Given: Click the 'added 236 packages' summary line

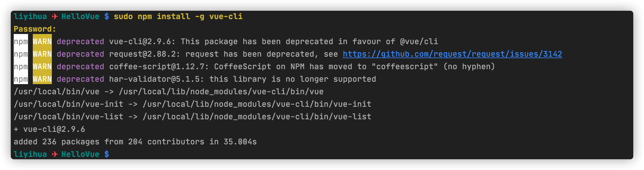Looking at the screenshot, I should pos(135,142).
